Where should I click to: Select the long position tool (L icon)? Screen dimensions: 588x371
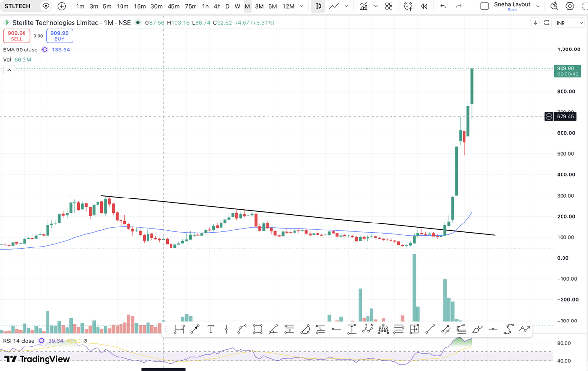tap(320, 329)
